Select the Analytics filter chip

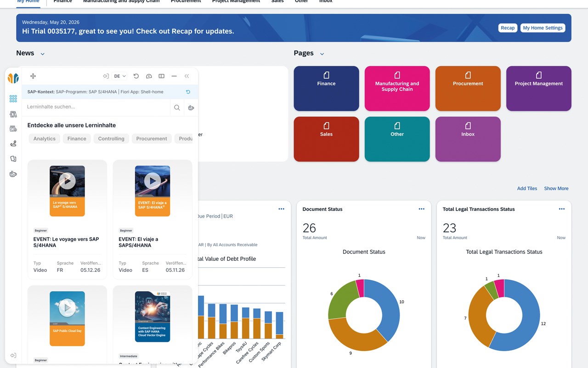click(x=45, y=138)
